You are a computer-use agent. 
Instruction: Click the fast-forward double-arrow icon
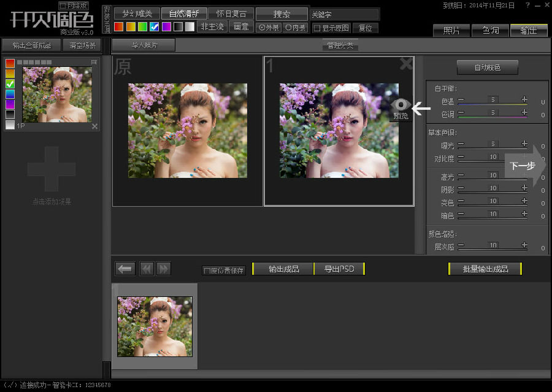pyautogui.click(x=163, y=269)
